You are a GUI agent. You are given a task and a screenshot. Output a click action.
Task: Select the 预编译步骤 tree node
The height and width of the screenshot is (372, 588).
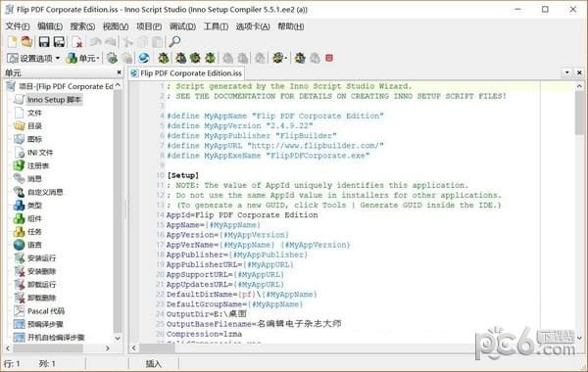click(45, 324)
